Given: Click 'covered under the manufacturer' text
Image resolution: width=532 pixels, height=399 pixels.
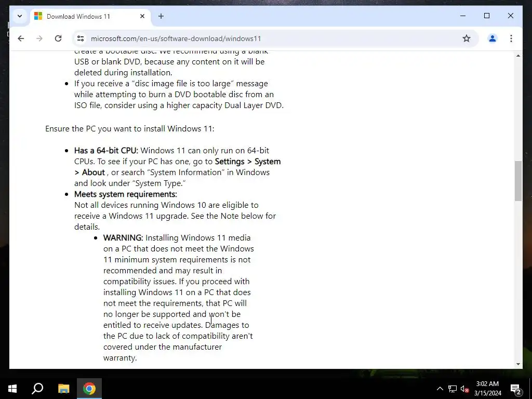Looking at the screenshot, I should 163,347.
